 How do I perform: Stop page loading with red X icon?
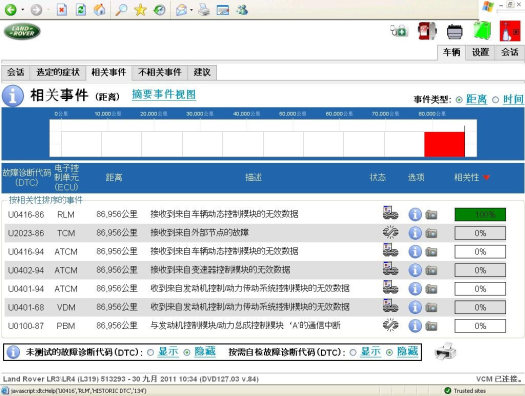pyautogui.click(x=62, y=10)
